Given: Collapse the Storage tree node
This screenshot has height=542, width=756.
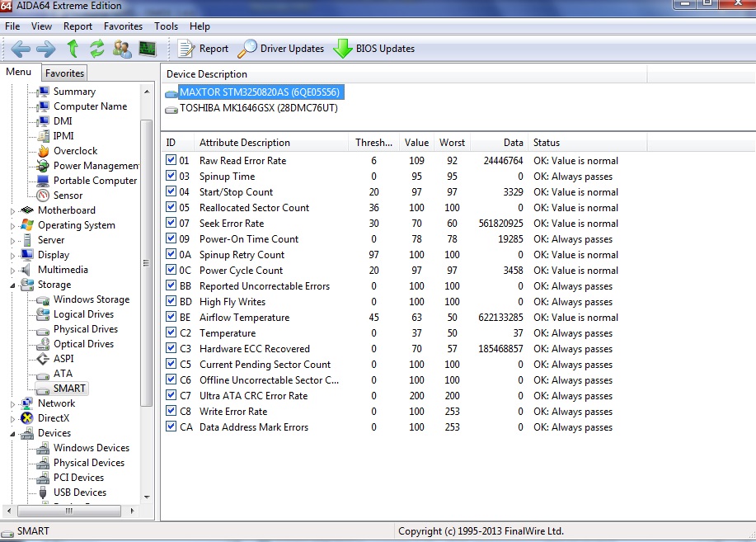Looking at the screenshot, I should click(x=12, y=285).
